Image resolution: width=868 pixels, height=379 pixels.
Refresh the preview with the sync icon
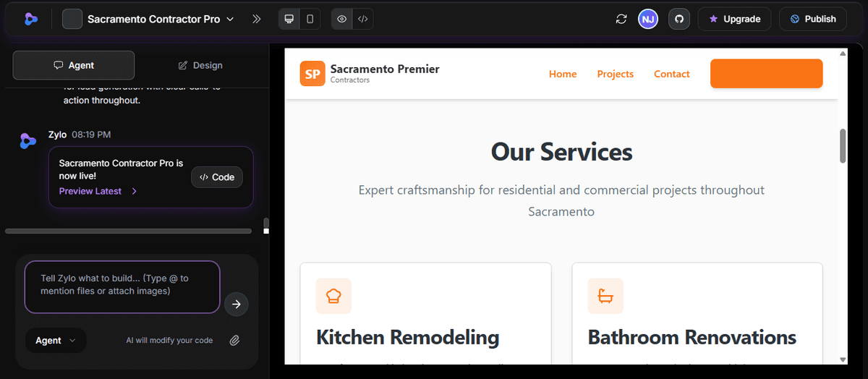(x=621, y=19)
